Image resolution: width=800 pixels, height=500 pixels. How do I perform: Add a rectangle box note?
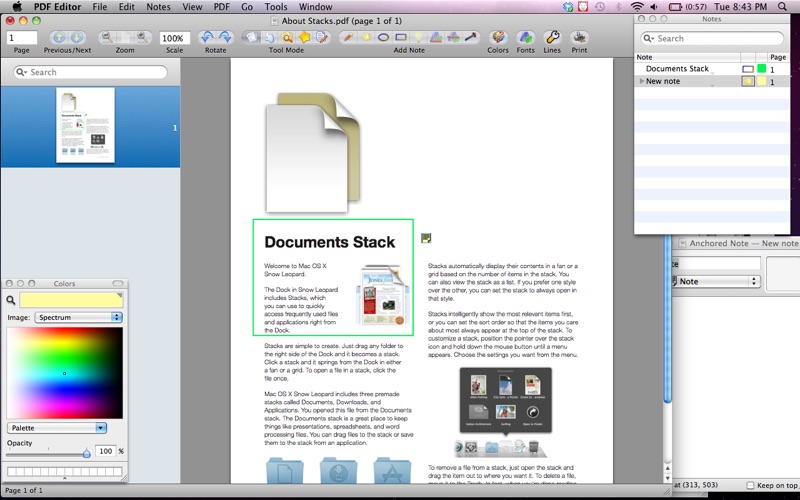tap(401, 37)
